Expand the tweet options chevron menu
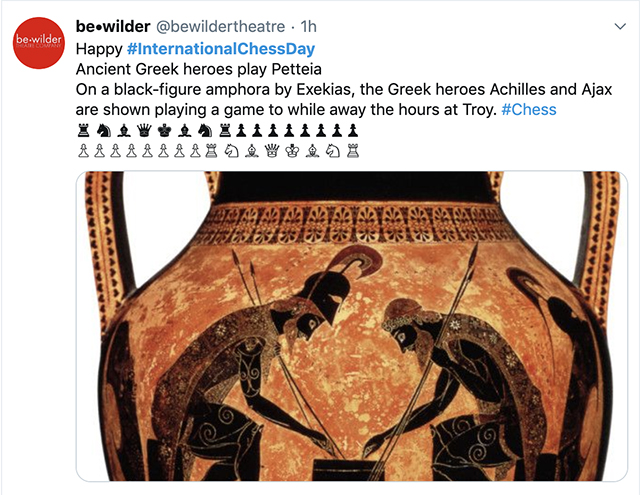640x495 pixels. 620,27
